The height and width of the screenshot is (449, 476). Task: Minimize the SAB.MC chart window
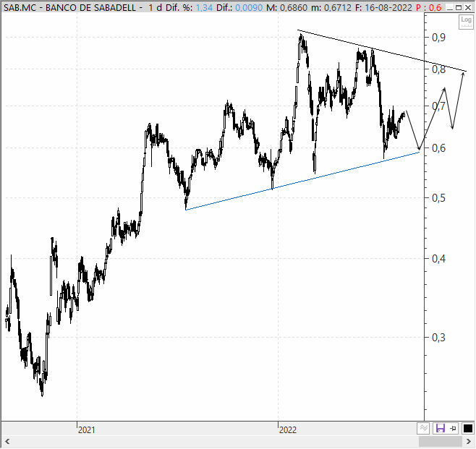coord(451,7)
